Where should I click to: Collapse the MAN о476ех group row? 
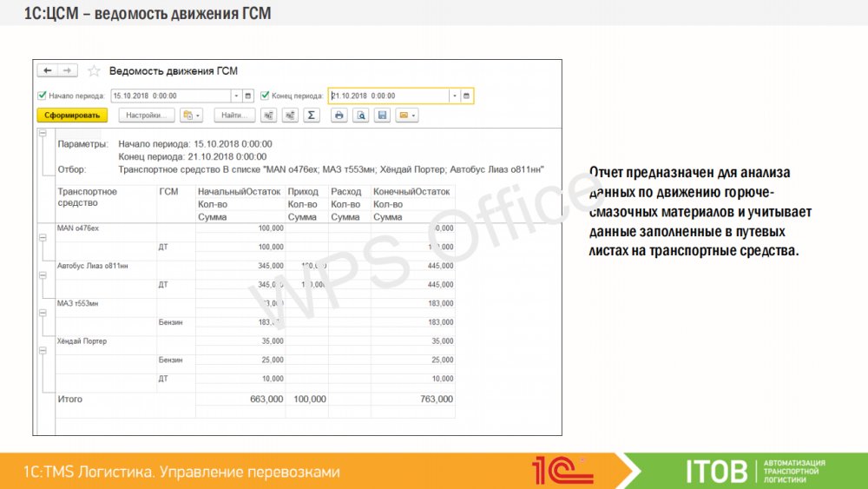(x=42, y=236)
